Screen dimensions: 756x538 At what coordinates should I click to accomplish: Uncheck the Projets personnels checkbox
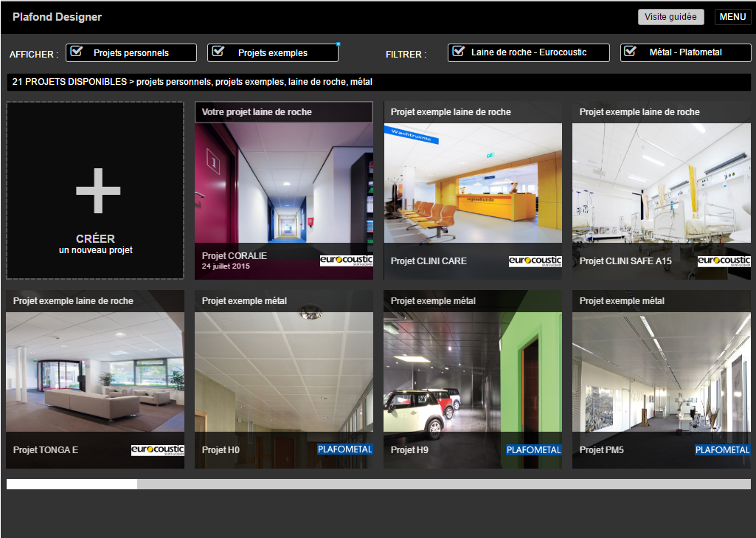tap(76, 52)
